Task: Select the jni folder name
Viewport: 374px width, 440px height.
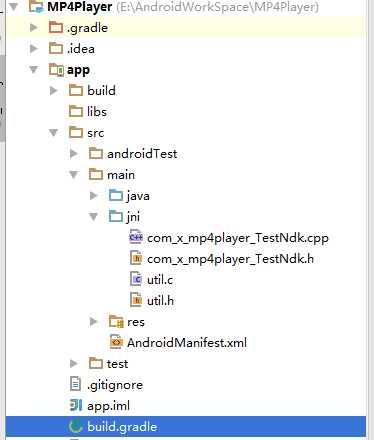Action: (133, 217)
